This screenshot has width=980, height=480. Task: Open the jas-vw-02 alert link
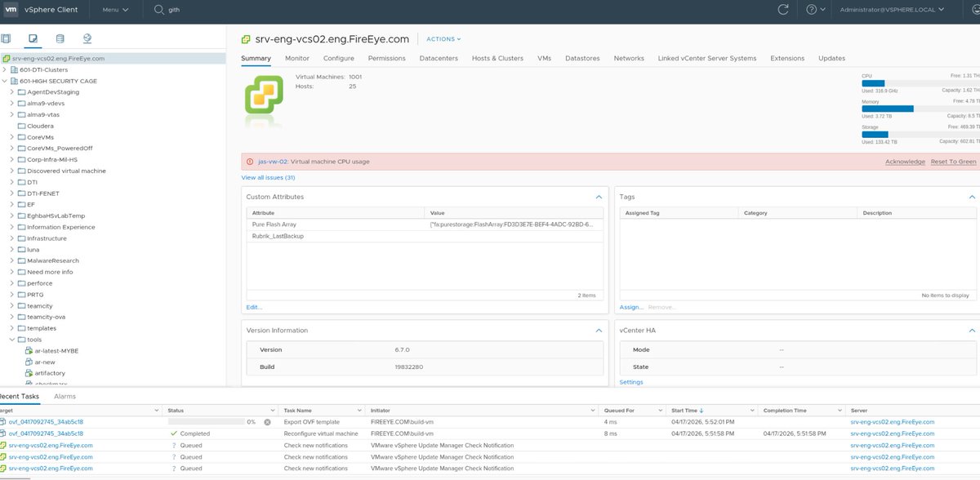(x=273, y=162)
